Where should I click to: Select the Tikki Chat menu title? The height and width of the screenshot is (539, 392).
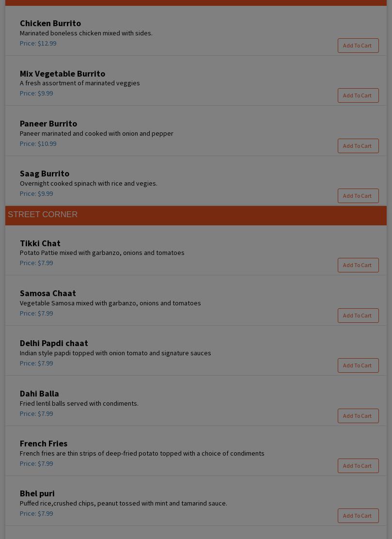click(40, 243)
